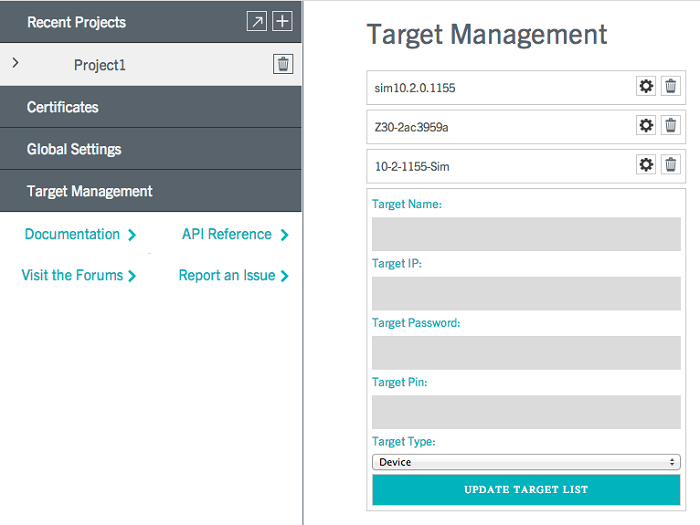Screen dimensions: 700x525
Task: Click the Target Name input field
Action: tap(526, 234)
